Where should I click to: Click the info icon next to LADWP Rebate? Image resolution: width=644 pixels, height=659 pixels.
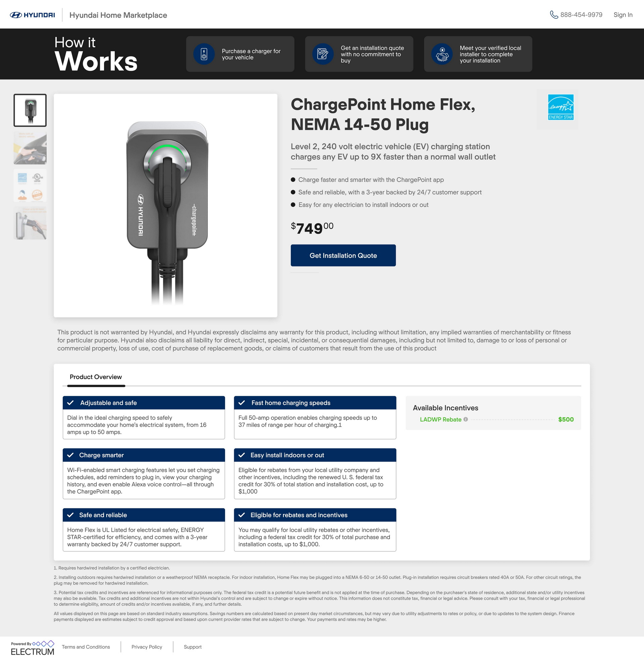[x=466, y=419]
